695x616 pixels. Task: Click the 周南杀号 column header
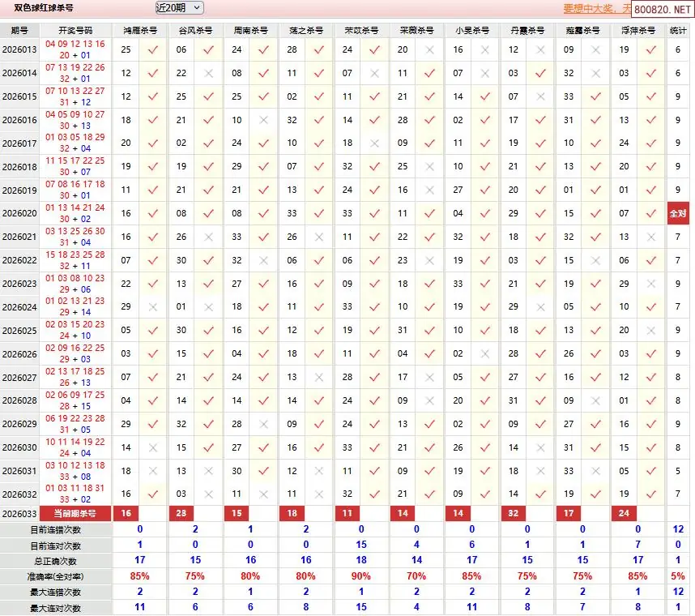coord(250,30)
